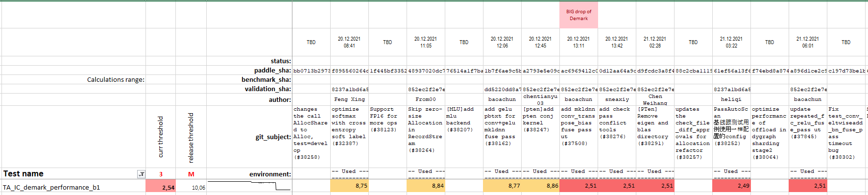Select git subject 'Fix test_conv_eltwiseadd timeout bug'

[x=846, y=137]
